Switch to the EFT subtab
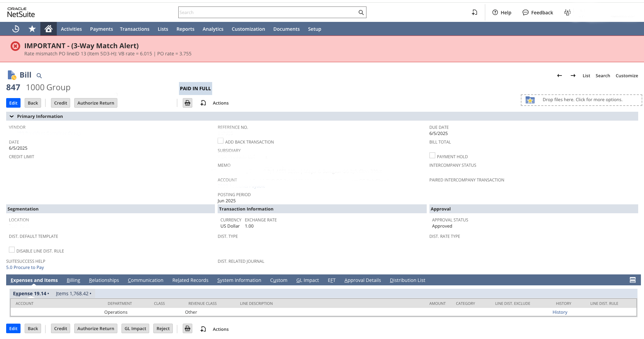Image resolution: width=644 pixels, height=339 pixels. [x=332, y=280]
